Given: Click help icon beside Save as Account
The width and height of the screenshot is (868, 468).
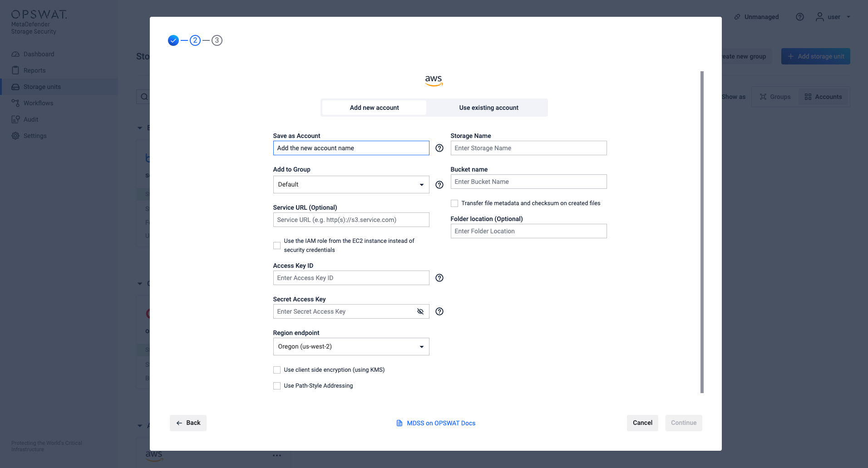Looking at the screenshot, I should point(439,148).
